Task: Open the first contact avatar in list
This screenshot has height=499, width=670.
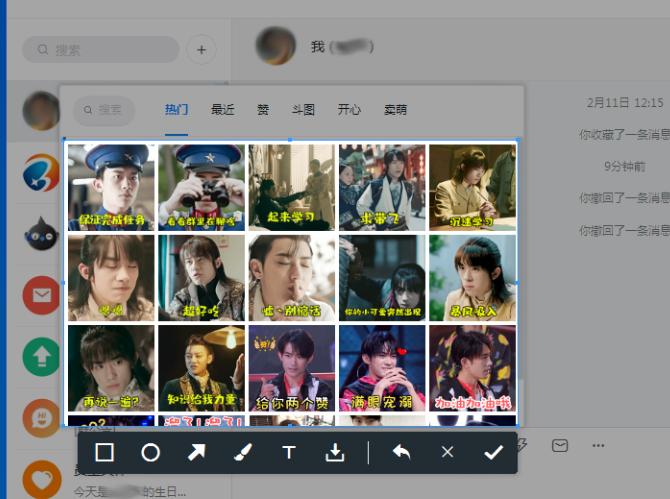Action: click(x=41, y=111)
